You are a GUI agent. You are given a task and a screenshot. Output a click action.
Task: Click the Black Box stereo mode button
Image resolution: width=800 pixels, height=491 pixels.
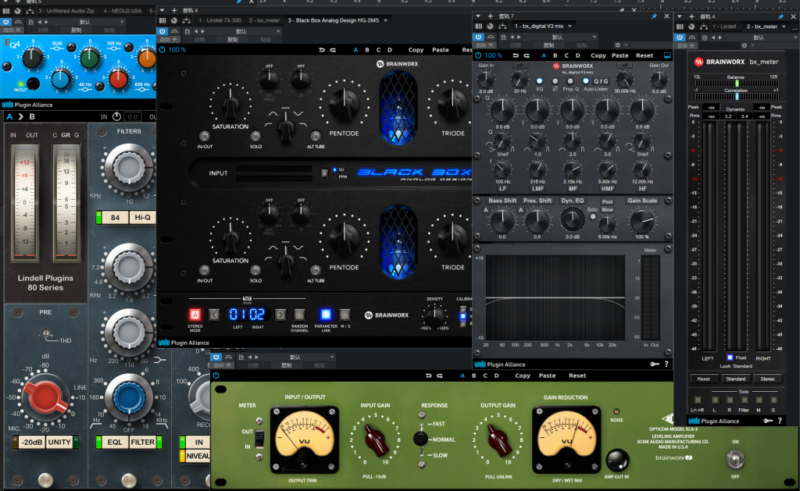tap(195, 317)
